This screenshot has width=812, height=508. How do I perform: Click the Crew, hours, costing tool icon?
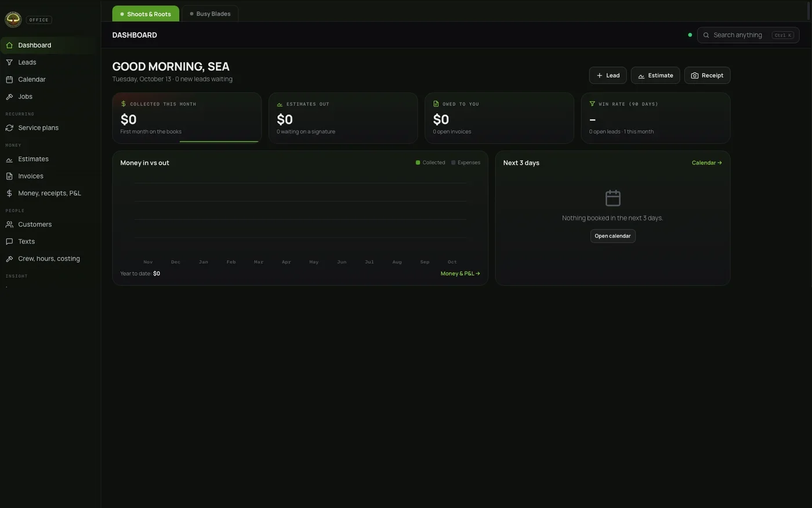coord(9,259)
